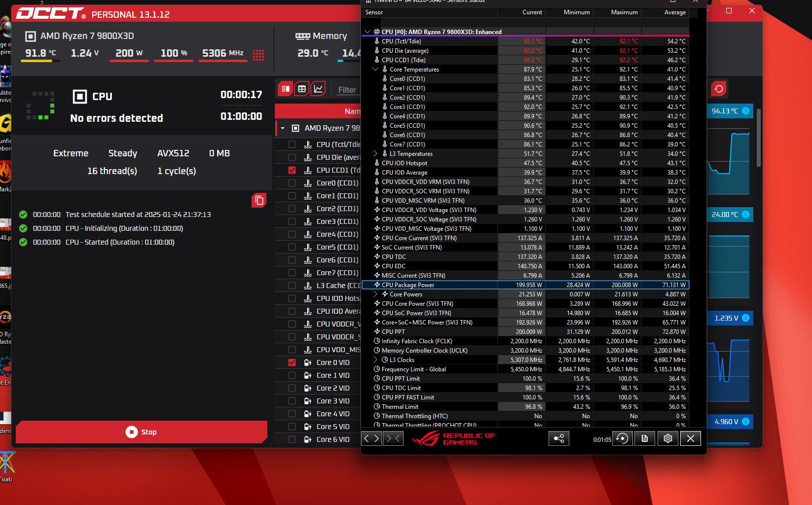Screen dimensions: 812x505
Task: Click the 200 W CPU power readout
Action: point(129,53)
